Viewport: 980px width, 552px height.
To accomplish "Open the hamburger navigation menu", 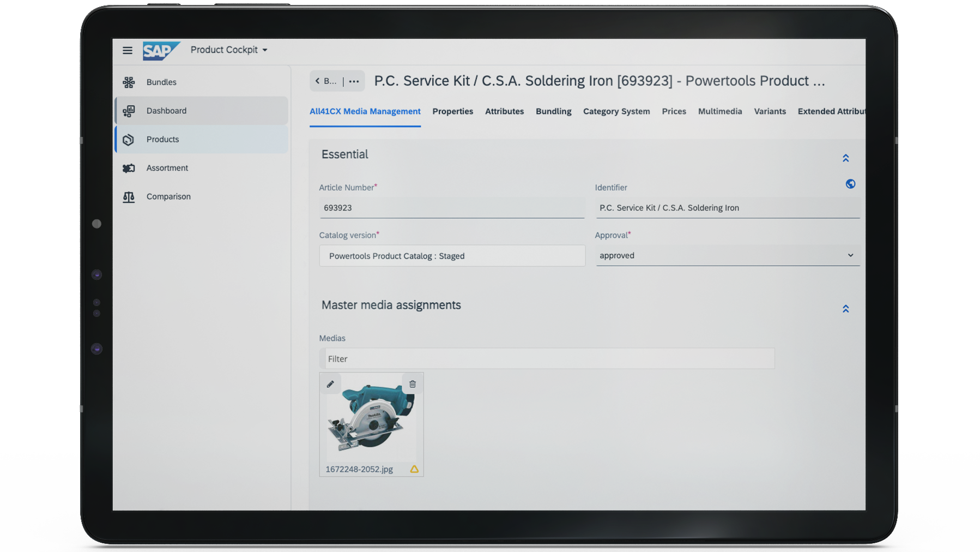I will pyautogui.click(x=127, y=50).
